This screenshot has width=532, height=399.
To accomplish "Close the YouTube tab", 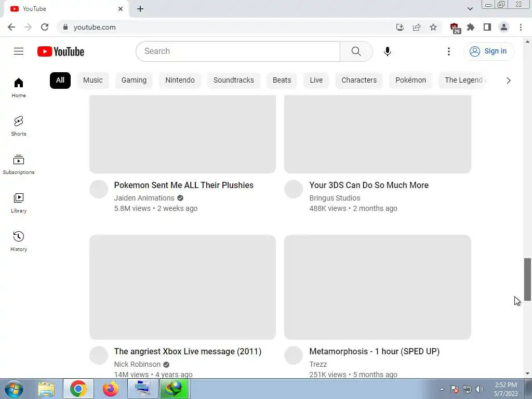I will click(121, 9).
